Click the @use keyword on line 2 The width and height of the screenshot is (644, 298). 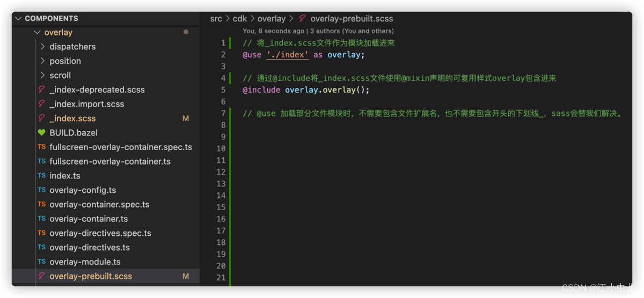pos(252,55)
